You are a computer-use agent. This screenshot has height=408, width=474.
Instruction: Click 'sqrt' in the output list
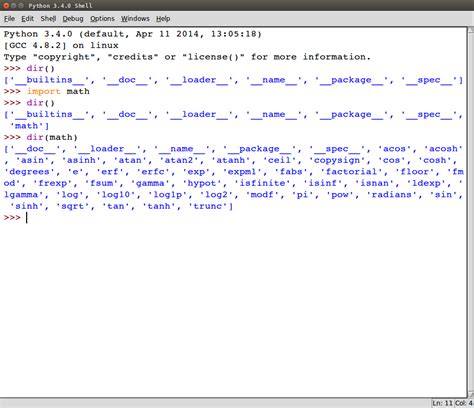(x=73, y=206)
